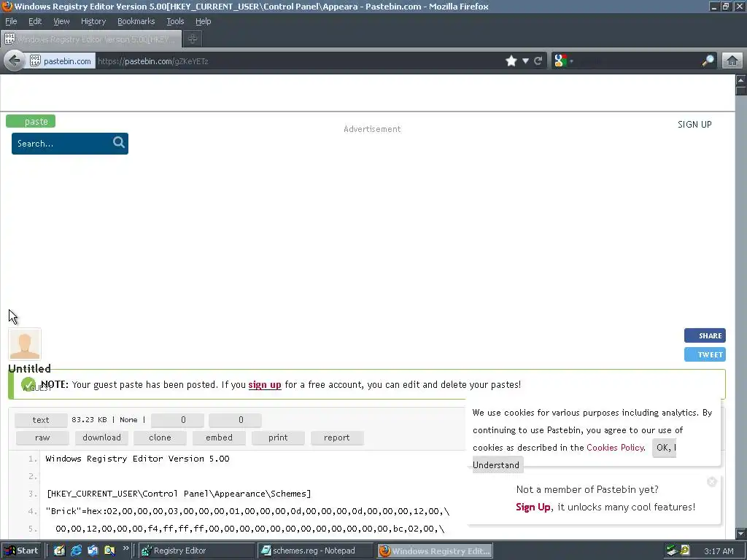Open the Cookies Policy link
The image size is (747, 560).
[615, 448]
